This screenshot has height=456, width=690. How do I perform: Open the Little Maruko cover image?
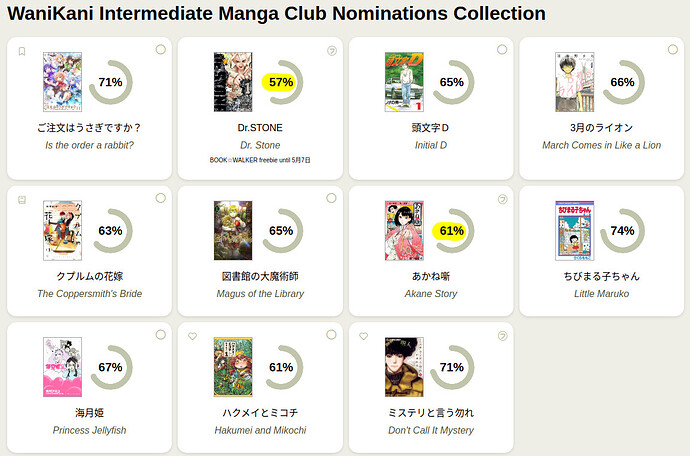[x=574, y=231]
